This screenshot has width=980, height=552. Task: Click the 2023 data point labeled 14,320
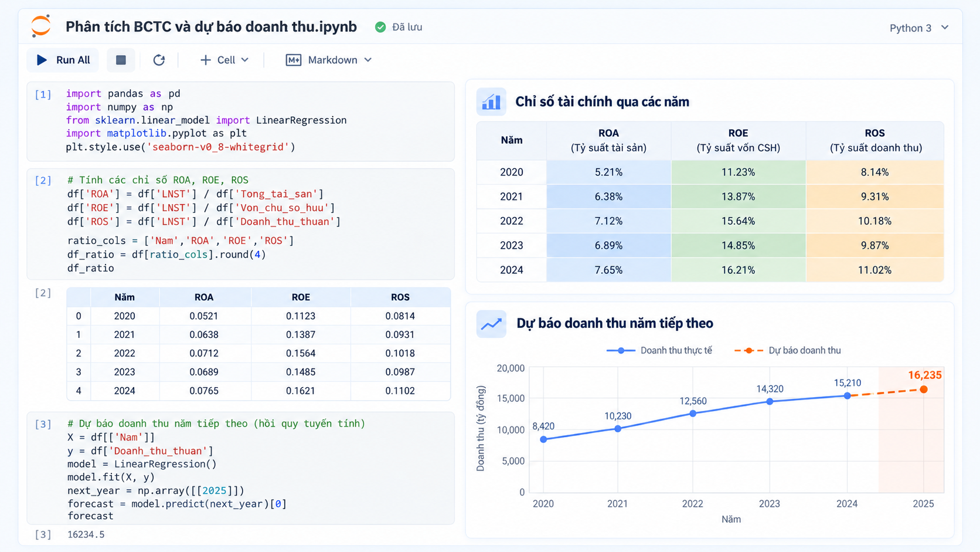(770, 402)
